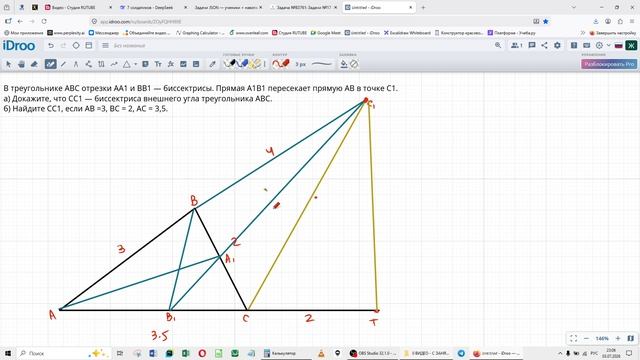Viewport: 640px width, 360px height.
Task: Choose the yellow highlighter pen
Action: point(256,64)
